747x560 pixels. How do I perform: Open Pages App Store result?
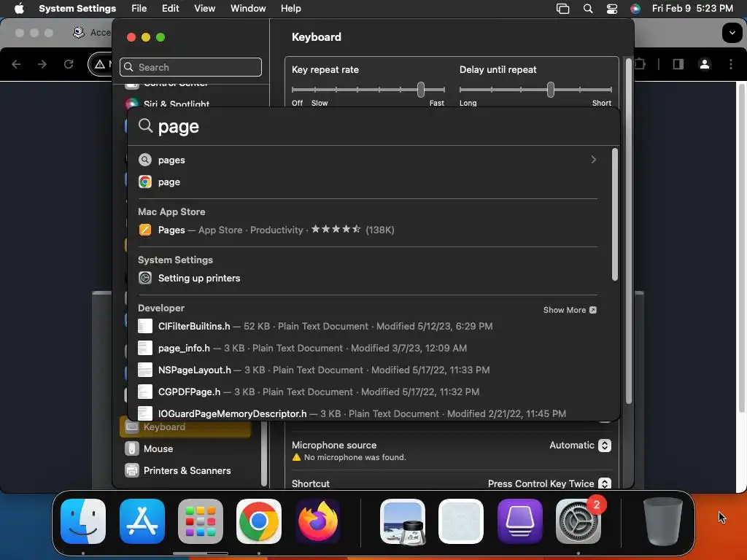(368, 230)
